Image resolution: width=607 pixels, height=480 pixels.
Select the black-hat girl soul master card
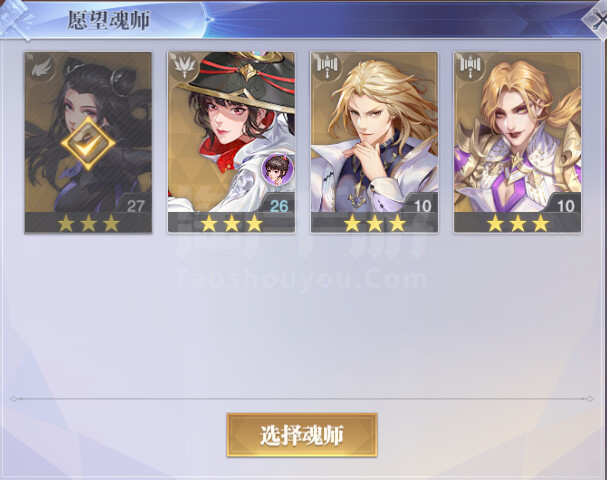tap(231, 142)
